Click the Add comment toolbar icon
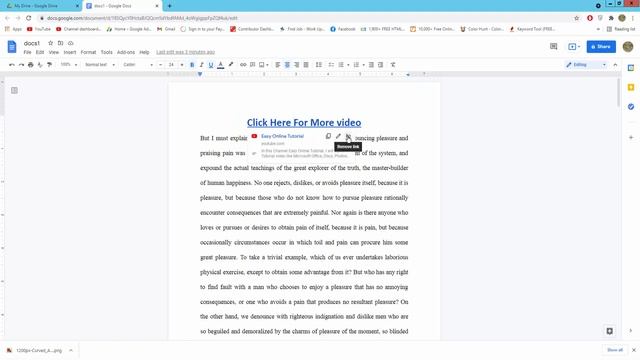 click(253, 64)
